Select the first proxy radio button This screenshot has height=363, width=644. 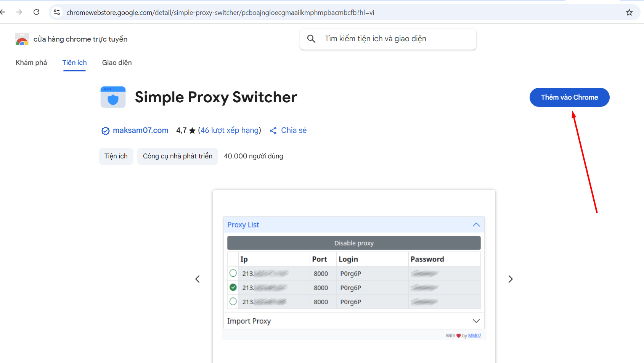coord(233,273)
